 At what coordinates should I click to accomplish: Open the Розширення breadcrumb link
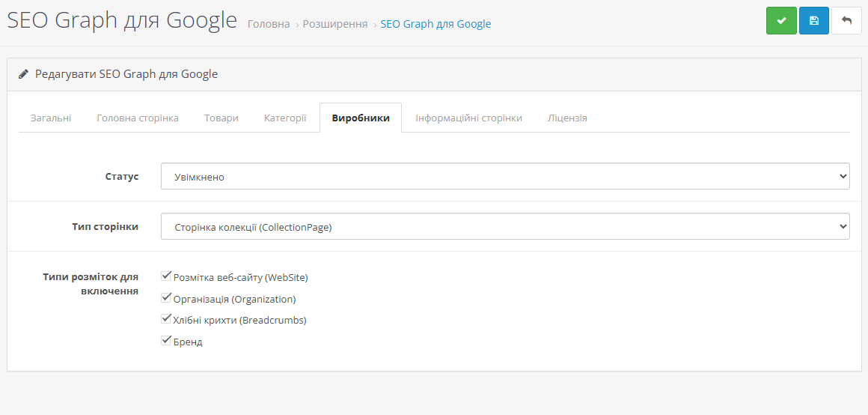tap(335, 24)
